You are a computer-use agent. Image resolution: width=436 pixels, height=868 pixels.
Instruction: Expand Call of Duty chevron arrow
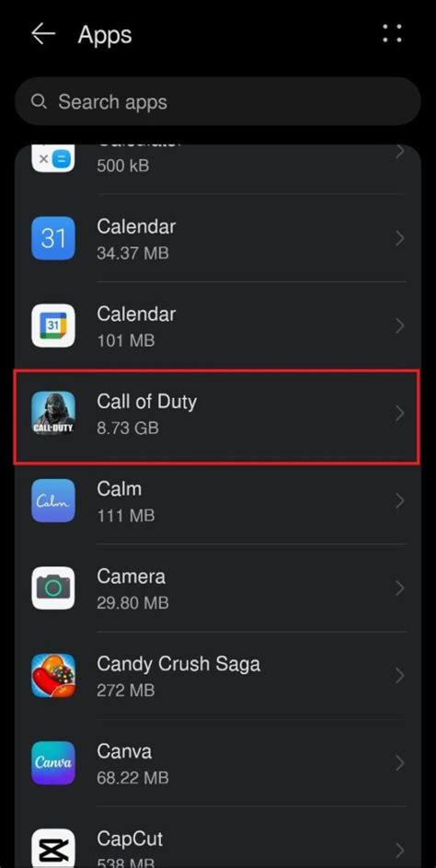[x=399, y=414]
